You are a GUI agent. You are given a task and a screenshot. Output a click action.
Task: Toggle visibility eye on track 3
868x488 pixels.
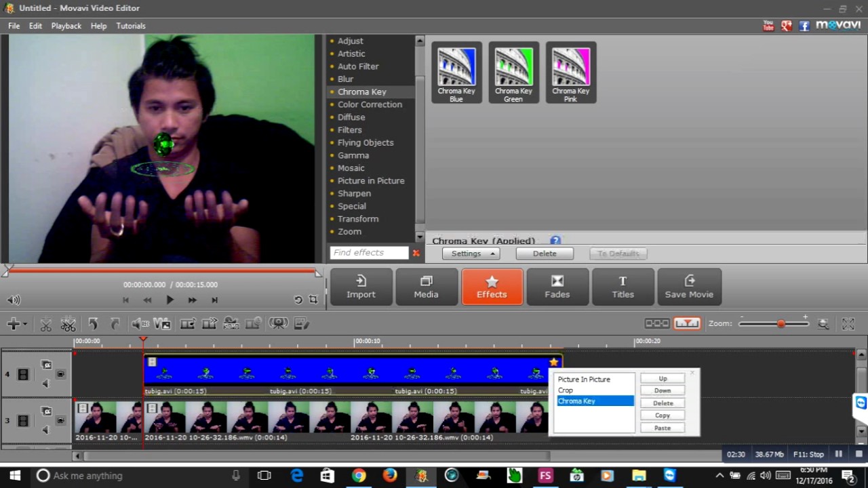(x=60, y=421)
